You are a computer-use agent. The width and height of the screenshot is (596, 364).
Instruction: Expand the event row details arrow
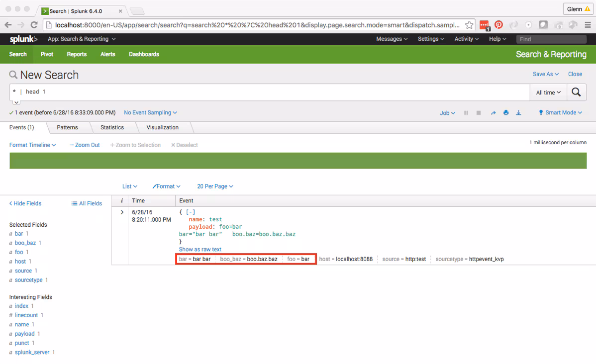point(122,212)
